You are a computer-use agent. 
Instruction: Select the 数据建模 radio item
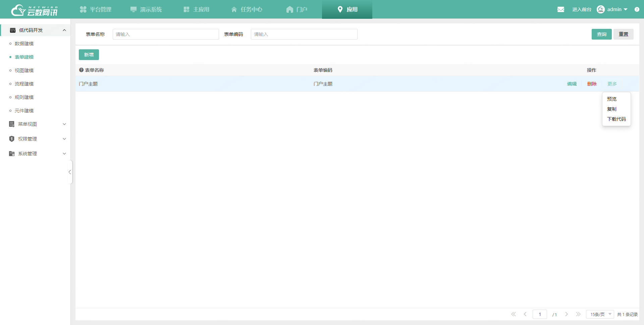click(x=24, y=43)
